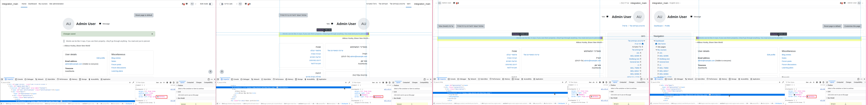Click Dashboard breadcrumb in rightmost window
868x105 pixels.
click(x=658, y=26)
